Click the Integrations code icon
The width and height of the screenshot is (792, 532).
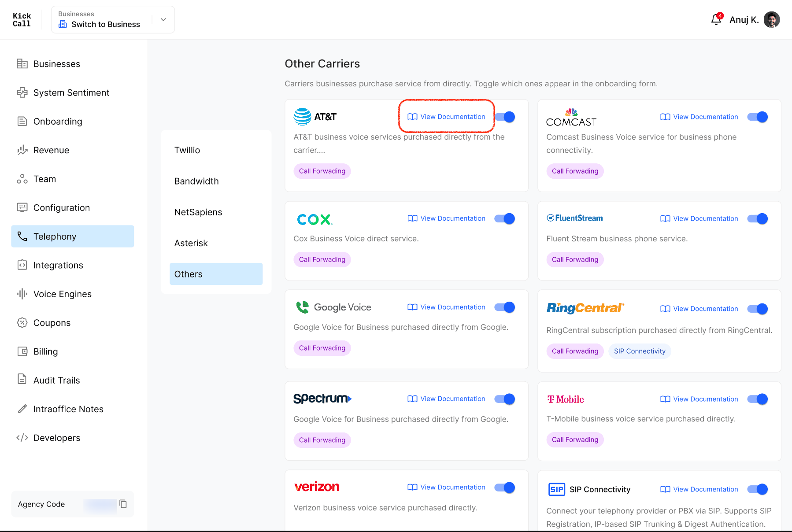pos(22,265)
